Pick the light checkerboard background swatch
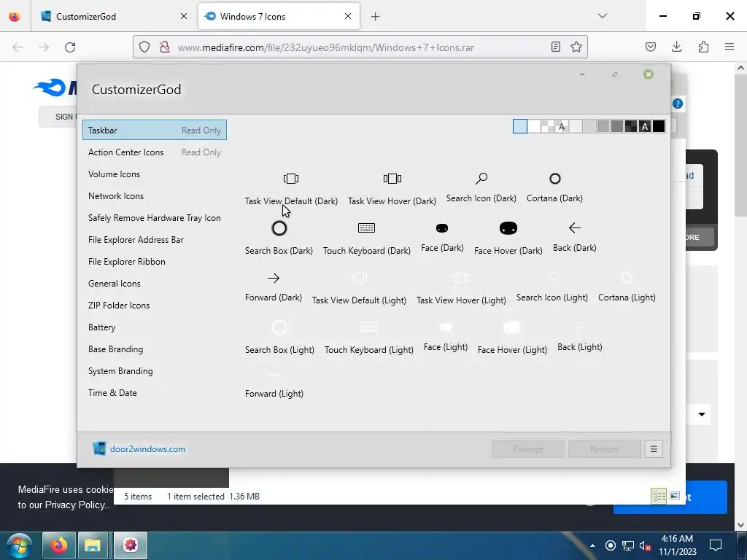The image size is (747, 560). click(548, 126)
